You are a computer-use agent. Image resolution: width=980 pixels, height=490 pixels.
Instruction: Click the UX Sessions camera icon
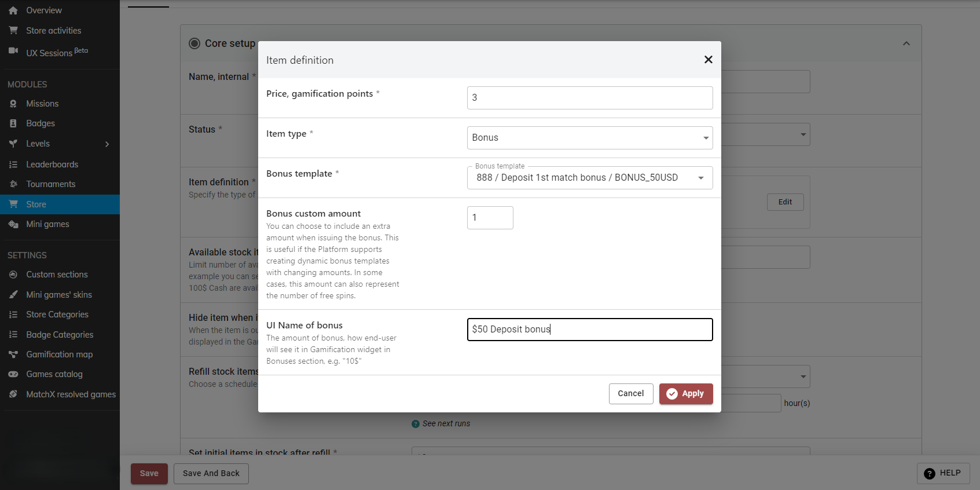pyautogui.click(x=13, y=51)
